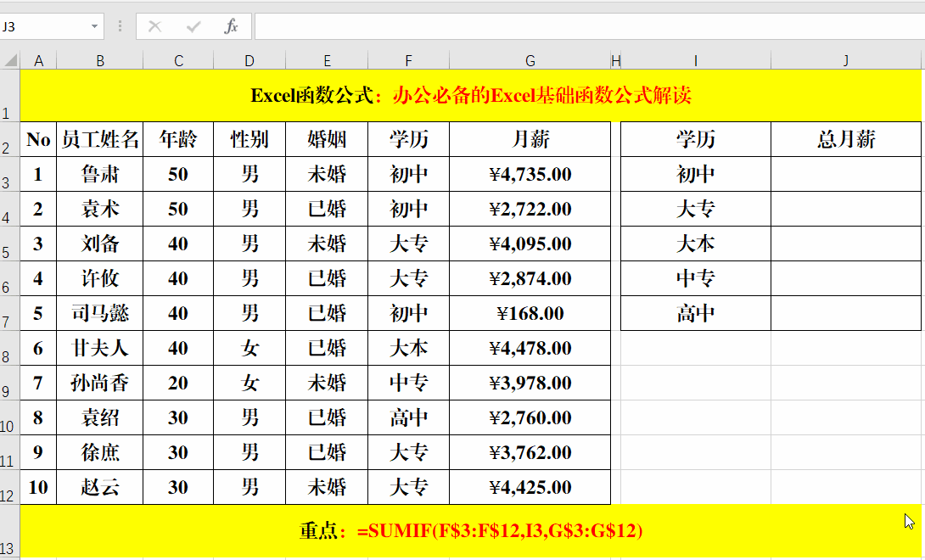Viewport: 925px width, 560px height.
Task: Open the Insert Function fx button
Action: click(231, 26)
